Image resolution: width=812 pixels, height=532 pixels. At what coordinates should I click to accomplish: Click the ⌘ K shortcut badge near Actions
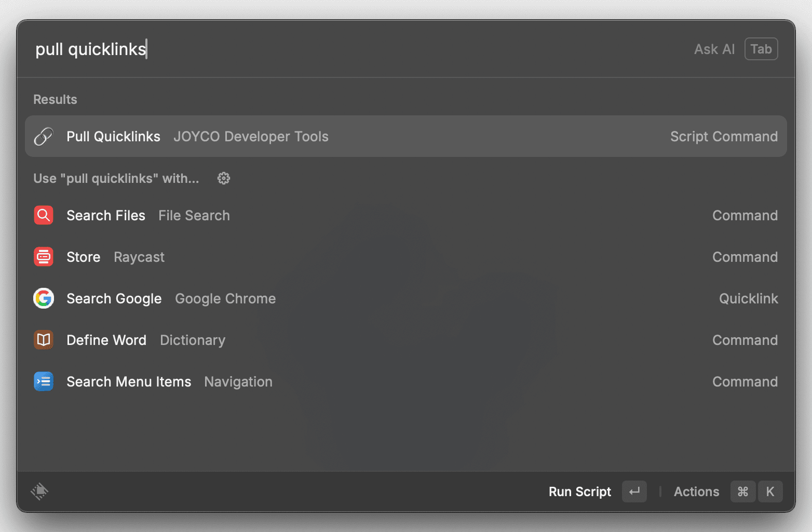pyautogui.click(x=755, y=491)
